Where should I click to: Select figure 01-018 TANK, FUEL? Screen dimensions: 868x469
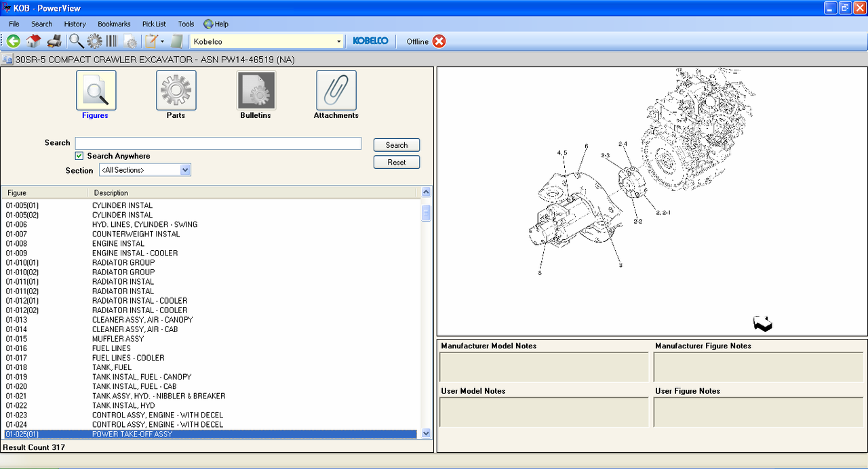coord(211,367)
